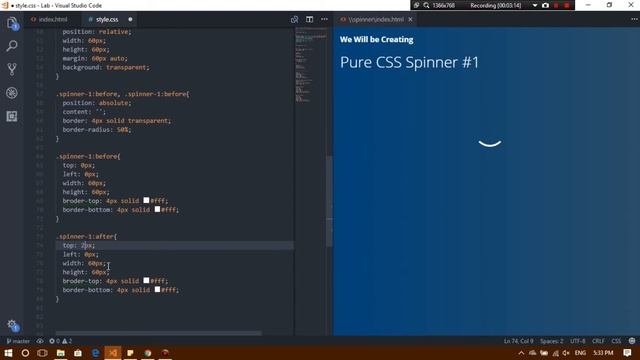This screenshot has width=640, height=360.
Task: Open the errors and warnings problems indicator
Action: coord(60,341)
